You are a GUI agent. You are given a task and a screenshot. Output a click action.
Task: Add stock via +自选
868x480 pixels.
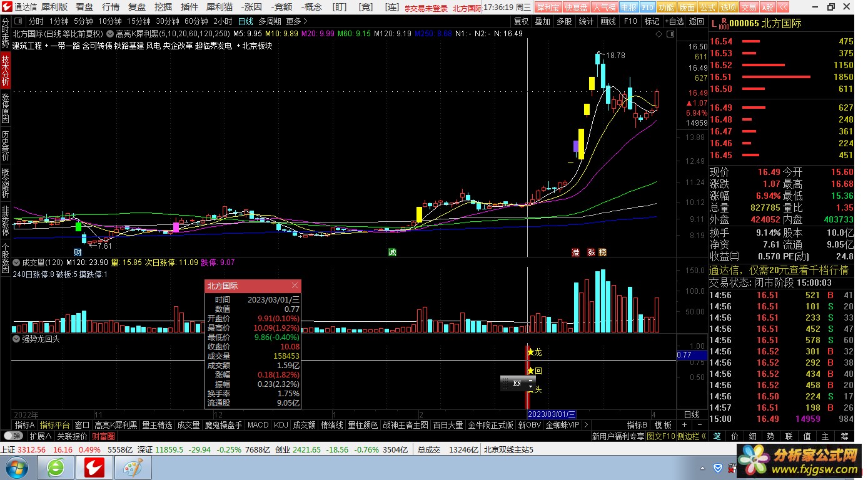(674, 21)
